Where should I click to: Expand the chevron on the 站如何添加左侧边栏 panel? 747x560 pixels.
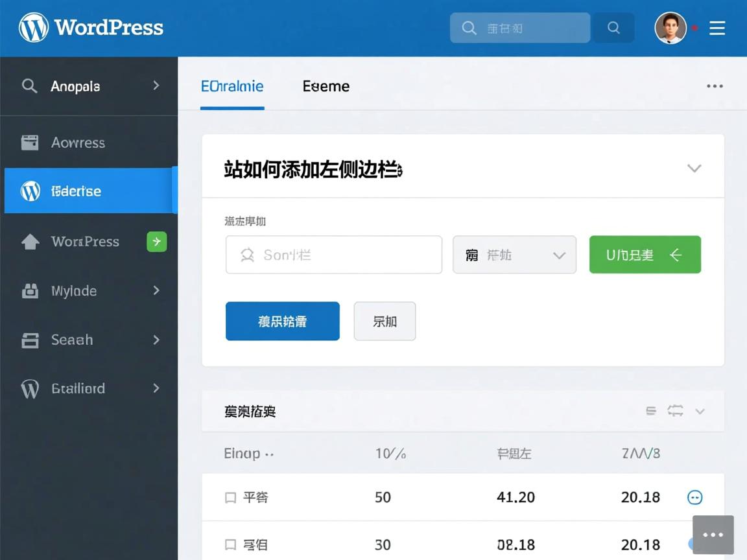(694, 168)
